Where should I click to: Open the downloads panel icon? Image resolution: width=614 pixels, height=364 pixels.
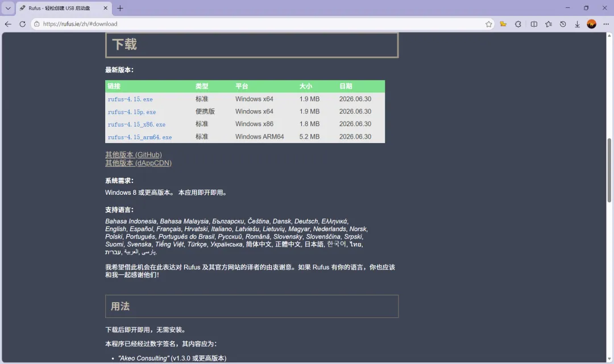[x=577, y=24]
